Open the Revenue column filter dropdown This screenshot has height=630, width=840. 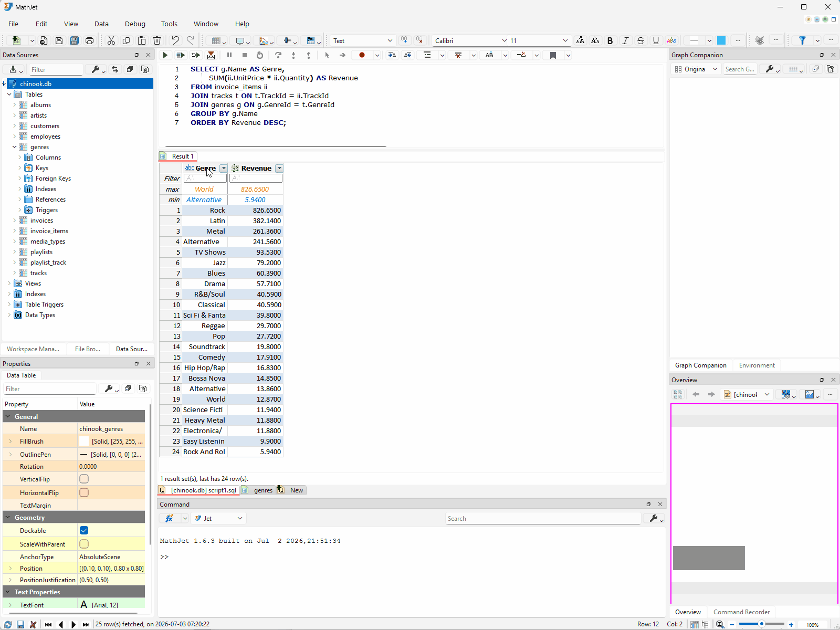(279, 168)
